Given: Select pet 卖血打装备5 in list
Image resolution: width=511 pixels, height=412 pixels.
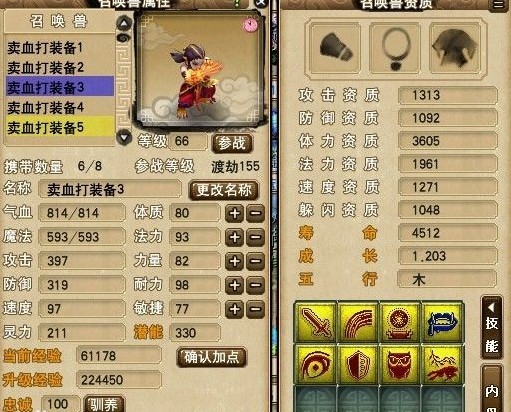Looking at the screenshot, I should tap(60, 128).
